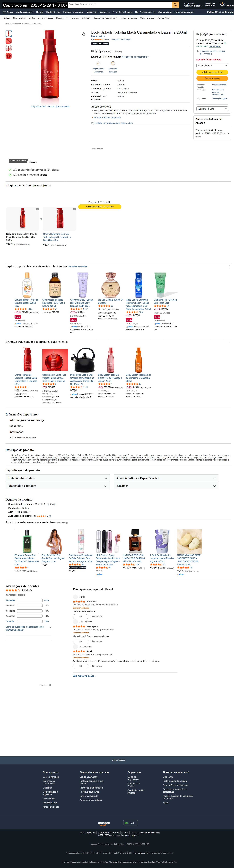Open the Quantidade dropdown
234x868 pixels.
point(212,65)
